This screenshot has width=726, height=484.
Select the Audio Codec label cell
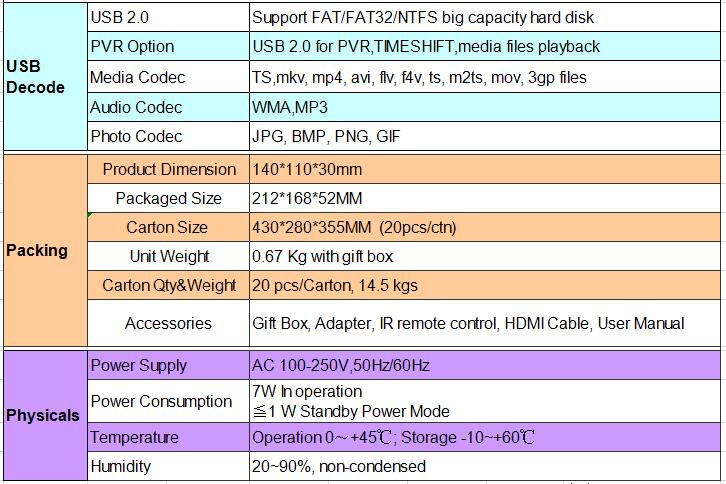coord(167,107)
